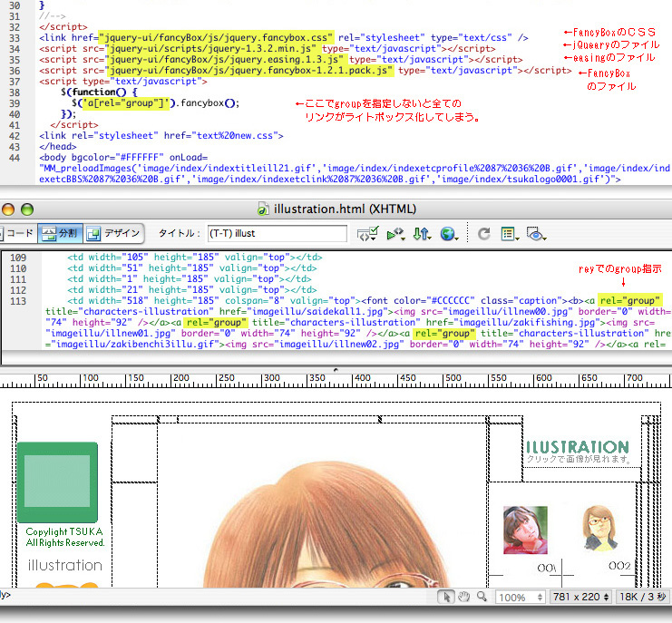The height and width of the screenshot is (623, 672).
Task: Click the highlighted 'a[rel="group"]' selector
Action: (125, 102)
